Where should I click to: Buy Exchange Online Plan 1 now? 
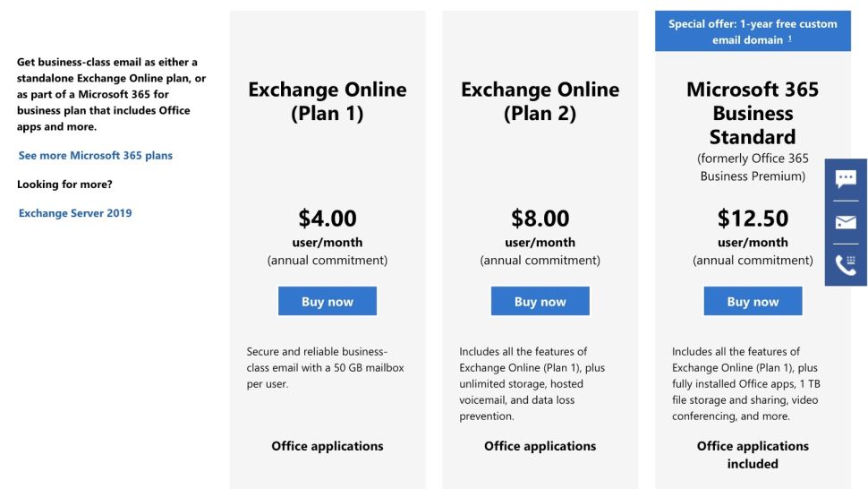328,301
